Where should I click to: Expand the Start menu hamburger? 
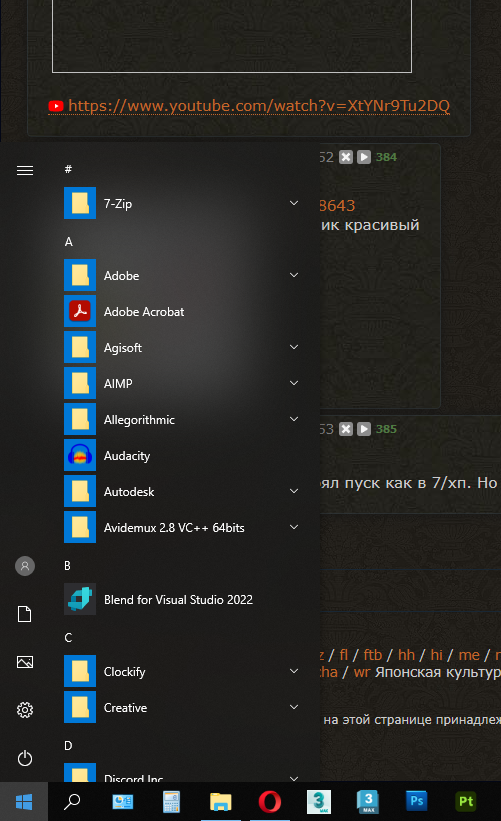tap(25, 170)
